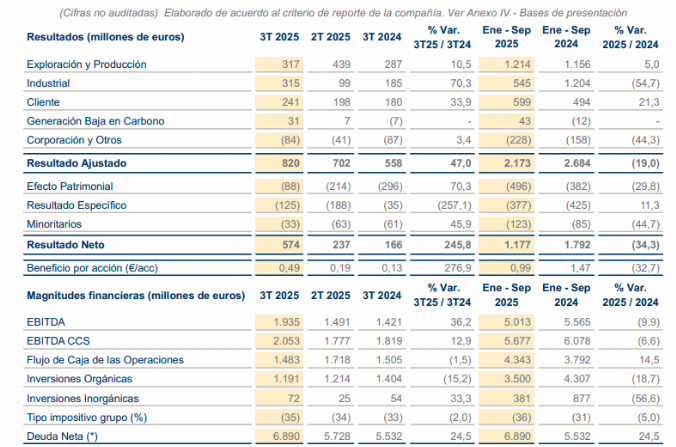Click the EBITDA CCS row label
Image resolution: width=676 pixels, height=447 pixels.
tap(58, 341)
